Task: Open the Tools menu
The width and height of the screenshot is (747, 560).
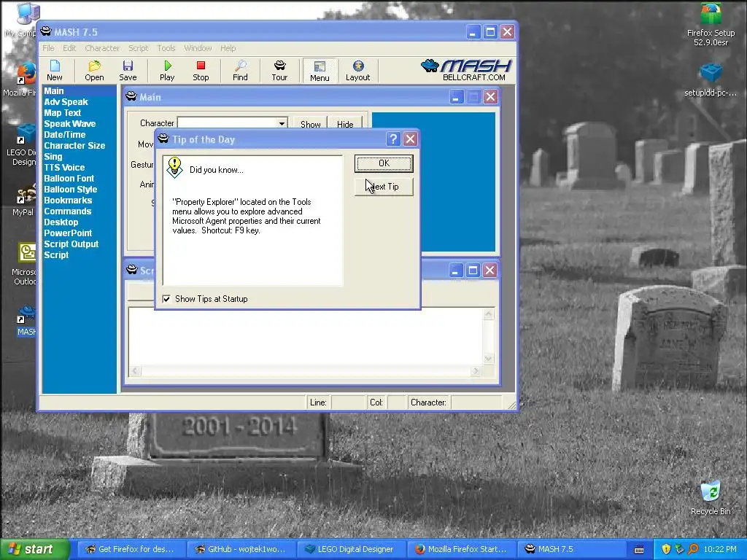Action: [166, 48]
